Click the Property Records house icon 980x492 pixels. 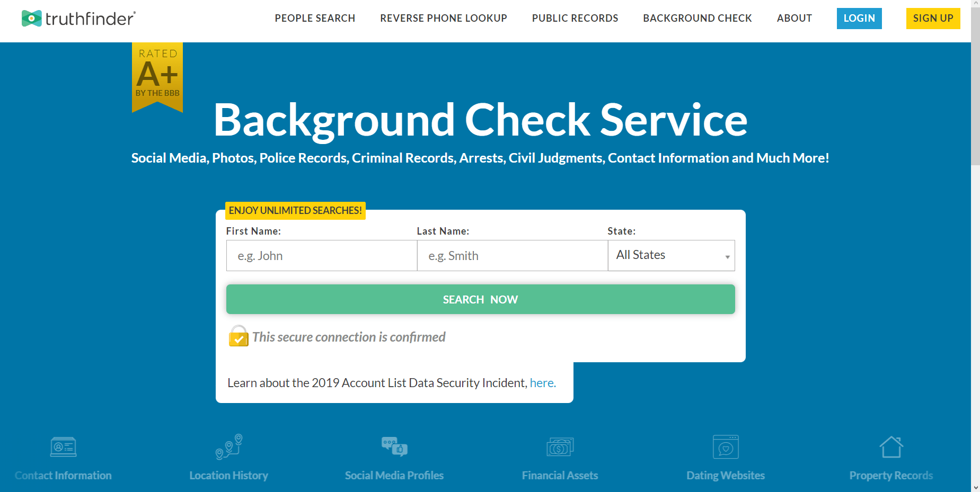[x=891, y=446]
